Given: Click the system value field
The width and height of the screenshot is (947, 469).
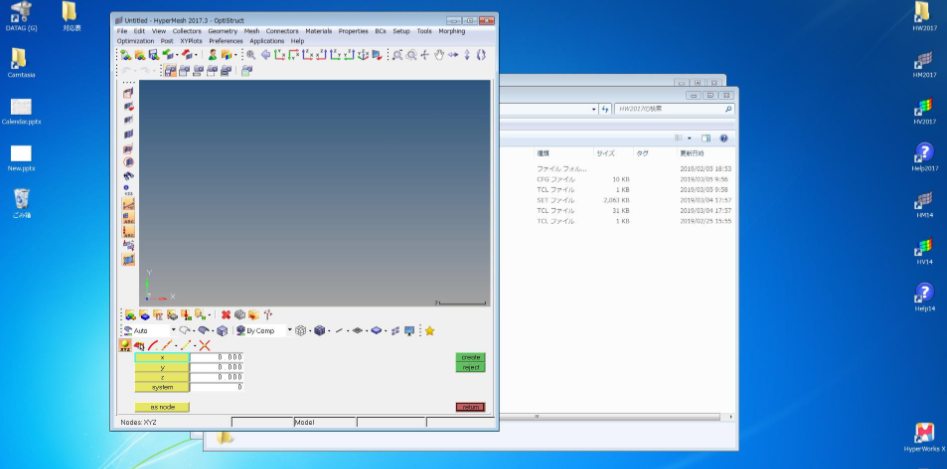Looking at the screenshot, I should 217,387.
